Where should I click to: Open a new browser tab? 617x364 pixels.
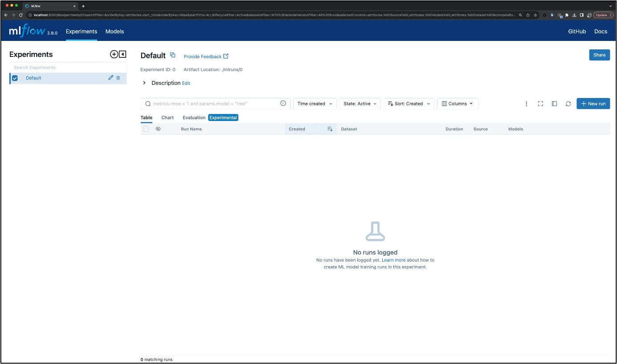[83, 6]
